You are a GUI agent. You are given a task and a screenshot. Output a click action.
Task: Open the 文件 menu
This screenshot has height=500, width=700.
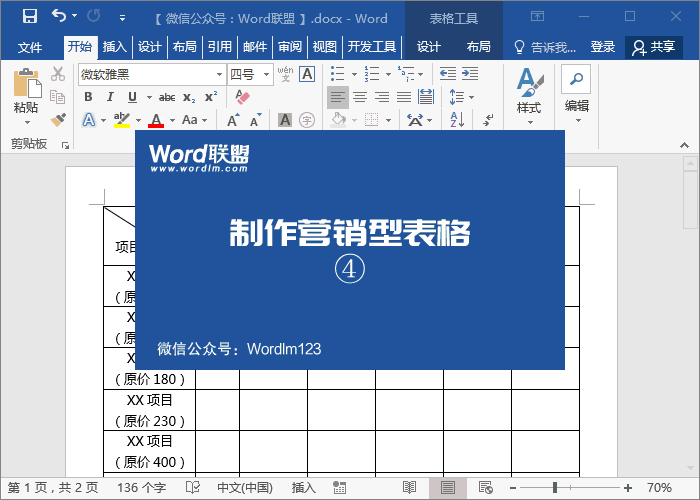30,47
